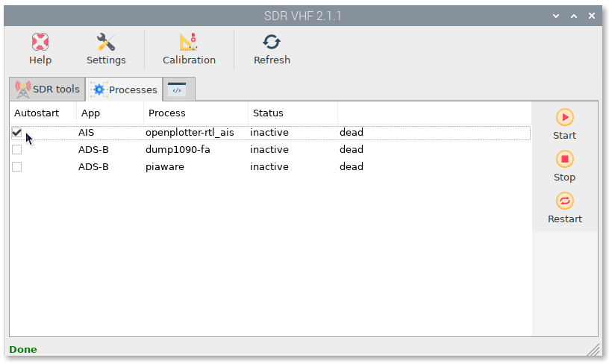
Task: Select the Processes tab
Action: click(124, 90)
